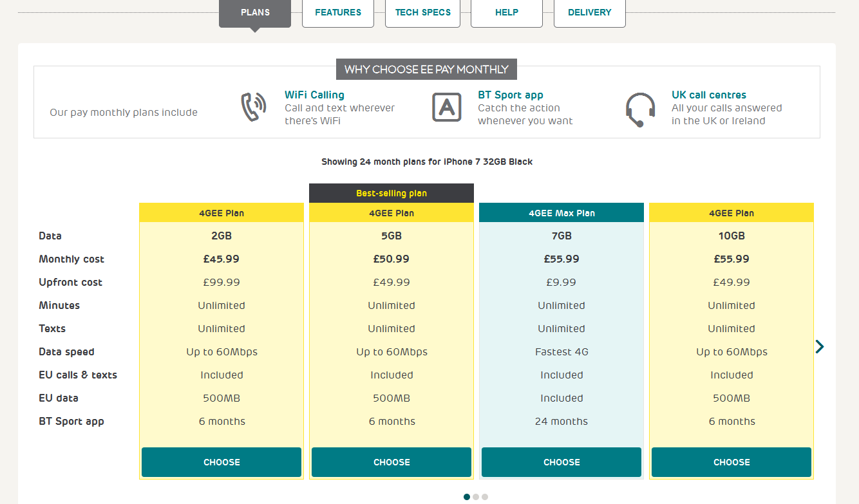Viewport: 859px width, 504px height.
Task: Choose the 7GB 4GEE Max plan
Action: (x=562, y=462)
